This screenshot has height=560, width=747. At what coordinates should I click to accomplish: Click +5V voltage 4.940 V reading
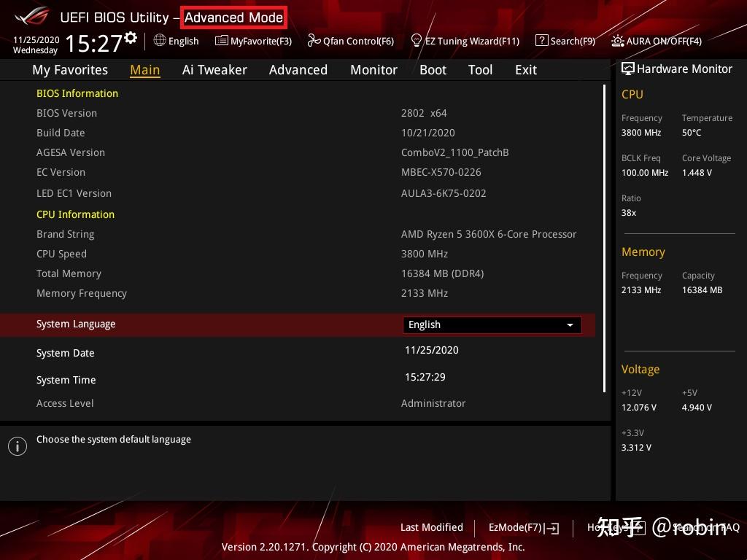coord(697,408)
